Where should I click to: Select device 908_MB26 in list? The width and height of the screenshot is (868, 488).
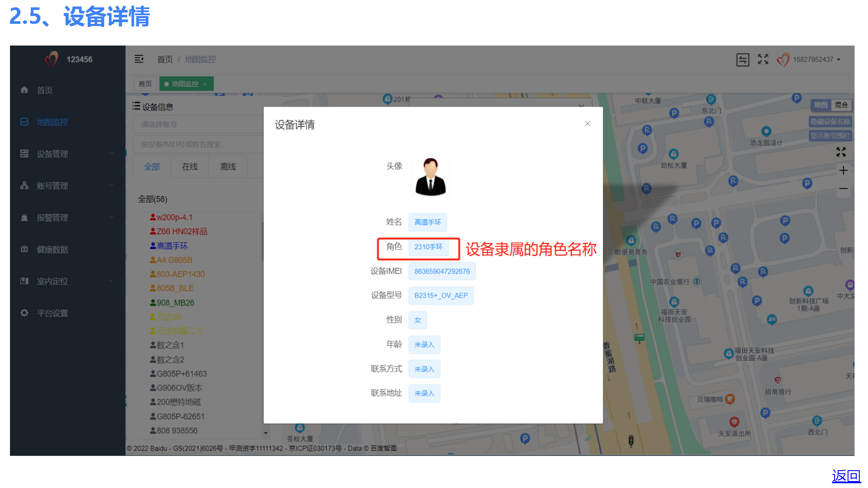tap(172, 303)
